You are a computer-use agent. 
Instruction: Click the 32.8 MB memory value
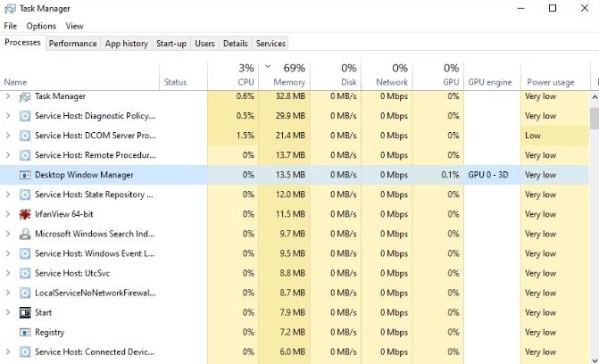pos(290,96)
